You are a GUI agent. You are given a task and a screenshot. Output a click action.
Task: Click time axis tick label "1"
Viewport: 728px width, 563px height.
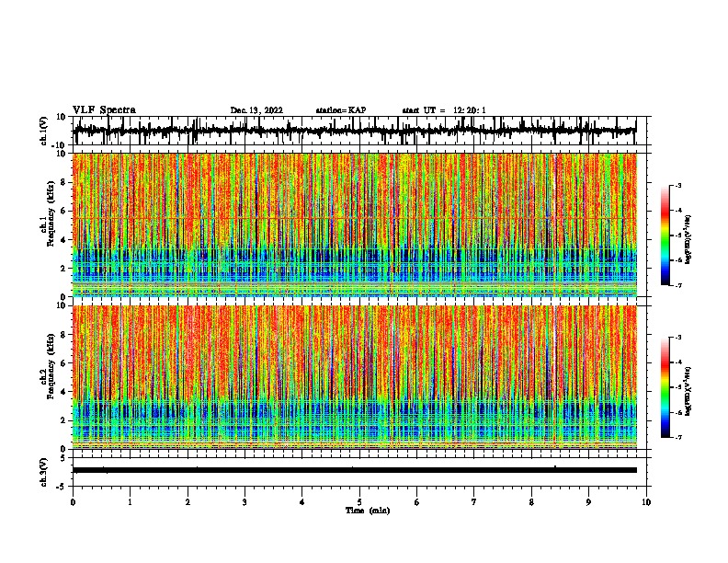tap(130, 501)
